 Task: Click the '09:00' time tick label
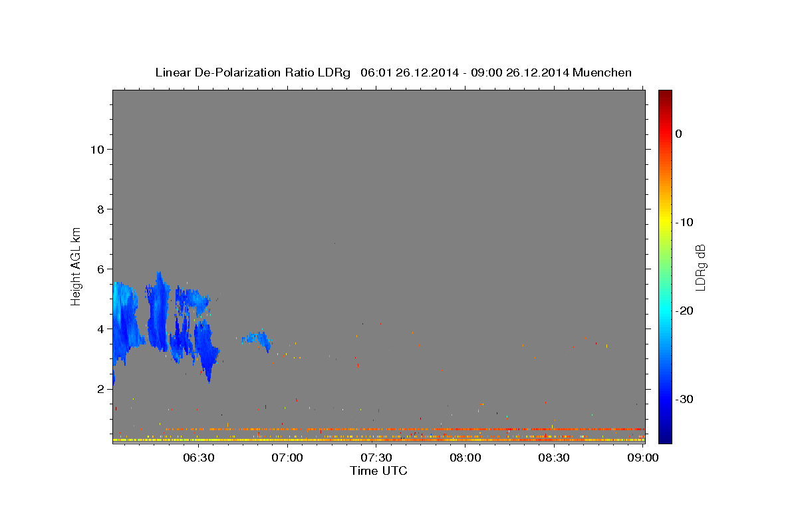coord(643,458)
